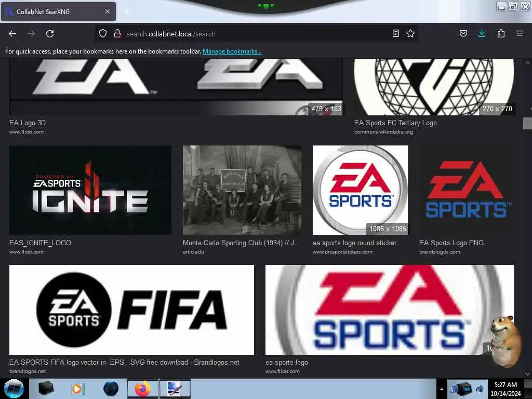532x399 pixels.
Task: Open the extensions puzzle icon
Action: coord(501,33)
